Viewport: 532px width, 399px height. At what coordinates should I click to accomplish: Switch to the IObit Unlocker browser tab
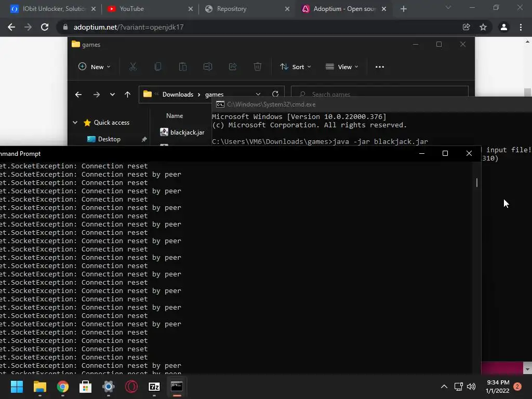point(52,9)
